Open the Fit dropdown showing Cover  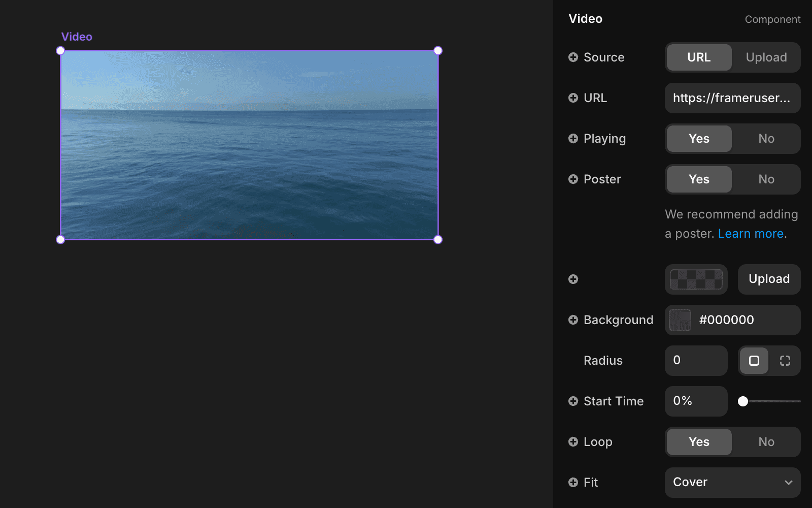(733, 483)
